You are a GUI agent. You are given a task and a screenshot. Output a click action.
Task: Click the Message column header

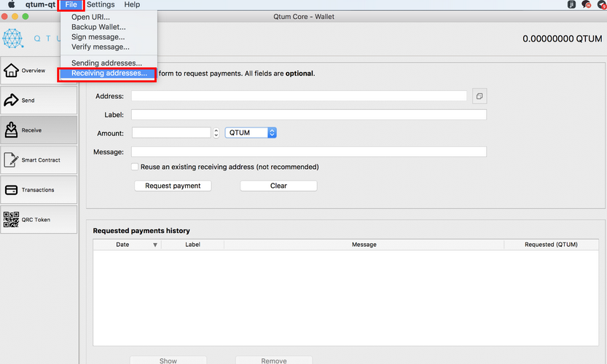(364, 245)
